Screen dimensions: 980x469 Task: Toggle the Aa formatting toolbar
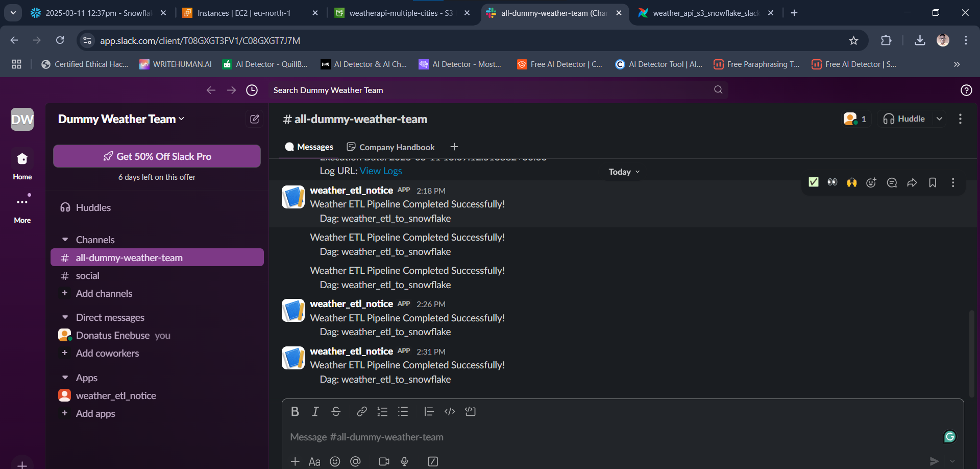pos(314,461)
